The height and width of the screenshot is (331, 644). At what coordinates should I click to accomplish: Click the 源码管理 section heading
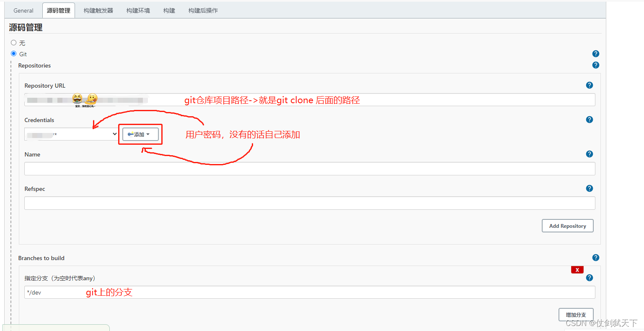pyautogui.click(x=26, y=28)
